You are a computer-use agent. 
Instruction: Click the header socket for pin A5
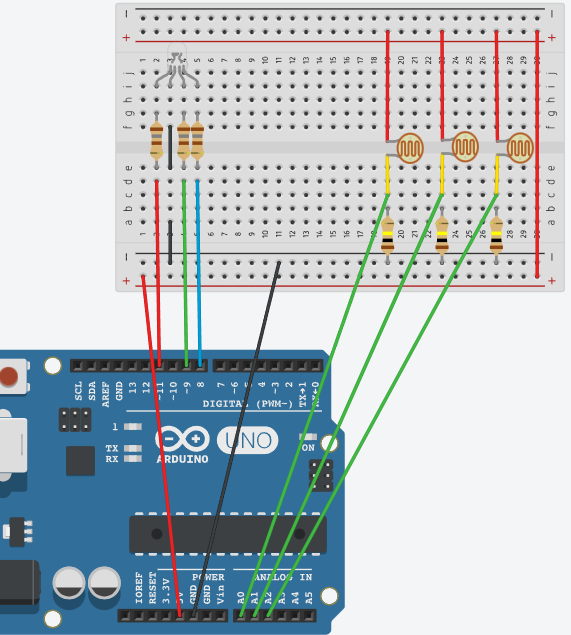[x=309, y=616]
